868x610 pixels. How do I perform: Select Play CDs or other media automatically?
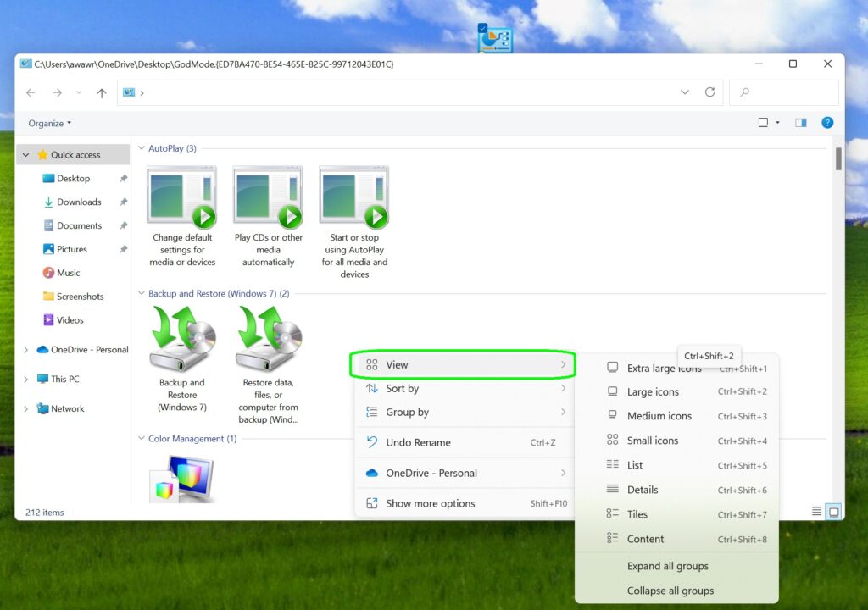269,216
